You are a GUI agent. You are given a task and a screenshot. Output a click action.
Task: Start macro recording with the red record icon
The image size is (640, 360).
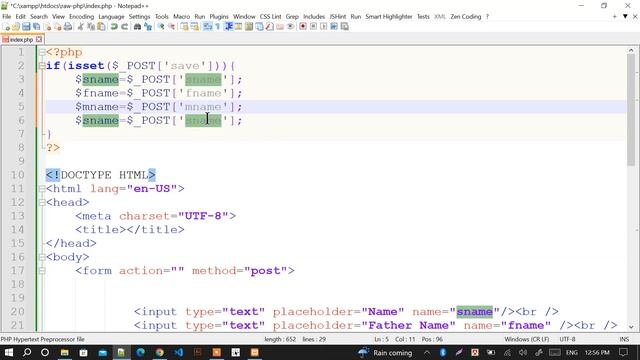303,27
